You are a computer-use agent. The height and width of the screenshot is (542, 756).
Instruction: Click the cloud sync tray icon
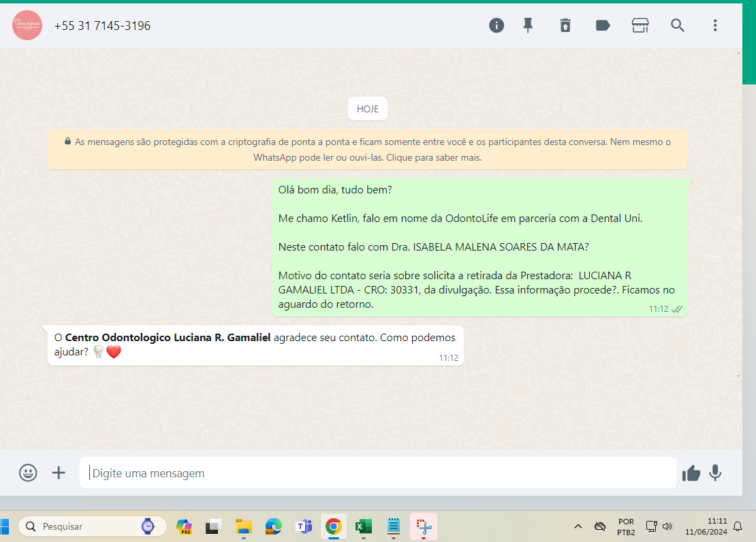tap(600, 526)
